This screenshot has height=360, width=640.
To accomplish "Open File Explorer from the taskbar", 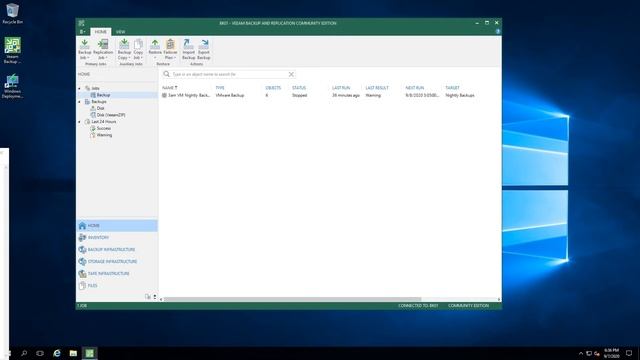I will coord(73,353).
